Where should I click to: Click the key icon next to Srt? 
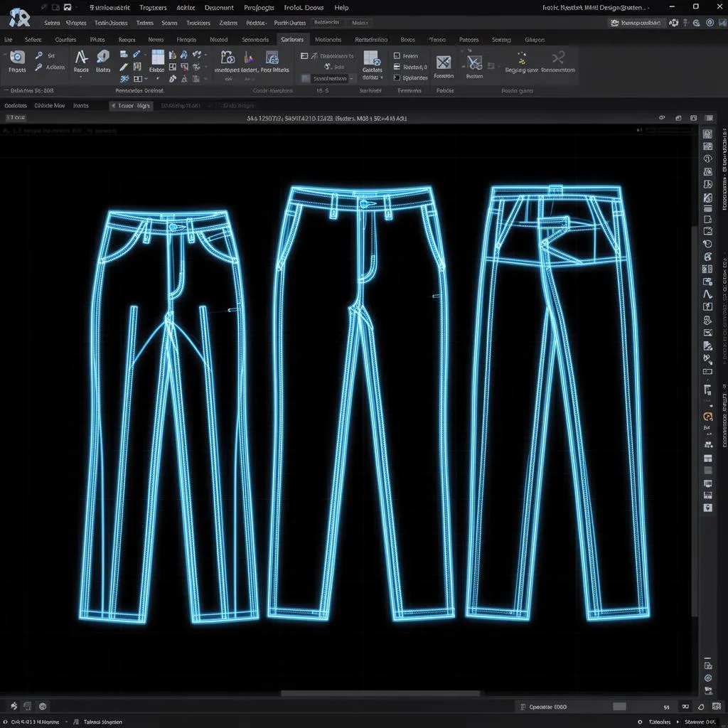point(39,55)
